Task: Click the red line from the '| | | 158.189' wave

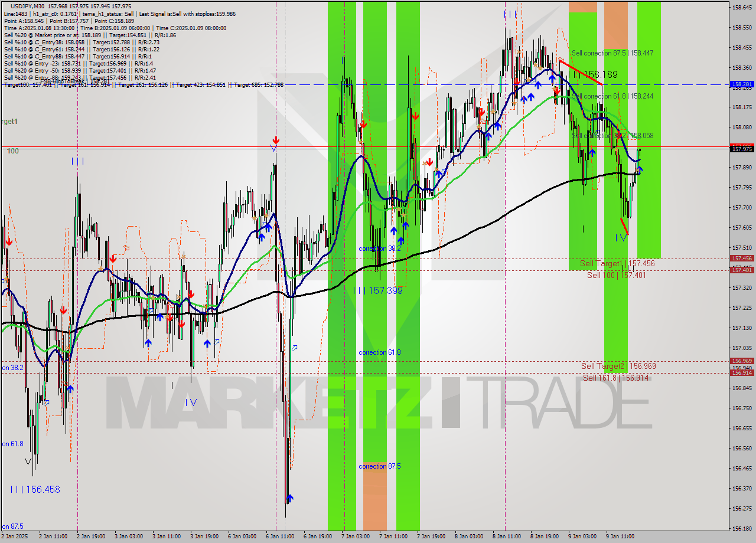Action: coord(581,71)
